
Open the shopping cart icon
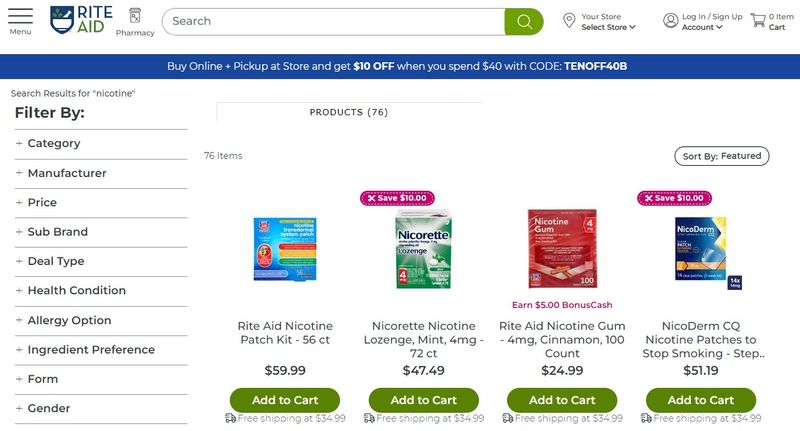pyautogui.click(x=758, y=20)
